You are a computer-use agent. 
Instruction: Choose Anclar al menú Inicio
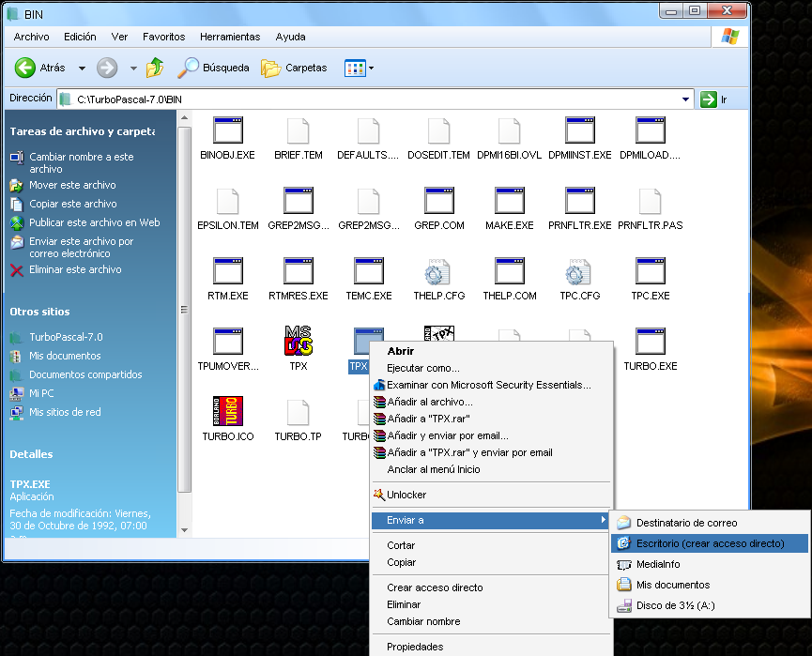(x=491, y=469)
